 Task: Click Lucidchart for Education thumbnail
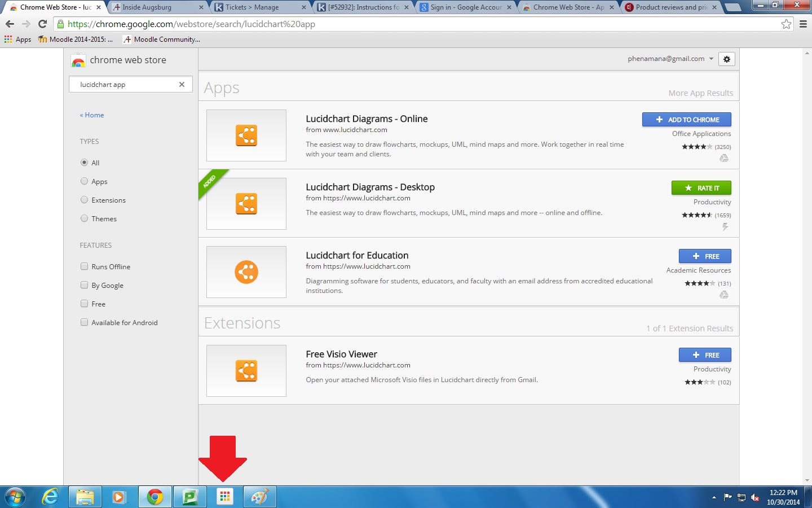pos(246,272)
